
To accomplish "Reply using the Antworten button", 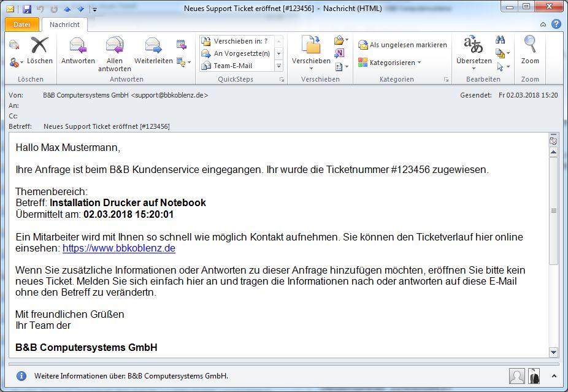I will pyautogui.click(x=78, y=50).
